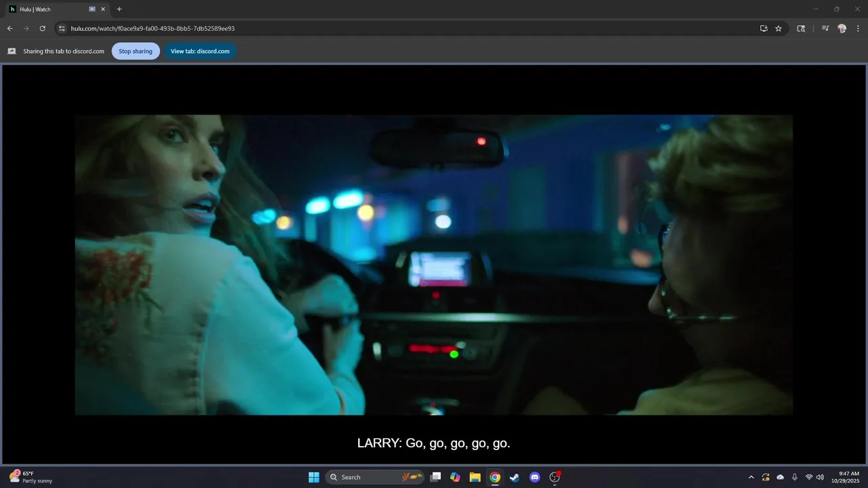Reload the Hulu page

coord(42,28)
